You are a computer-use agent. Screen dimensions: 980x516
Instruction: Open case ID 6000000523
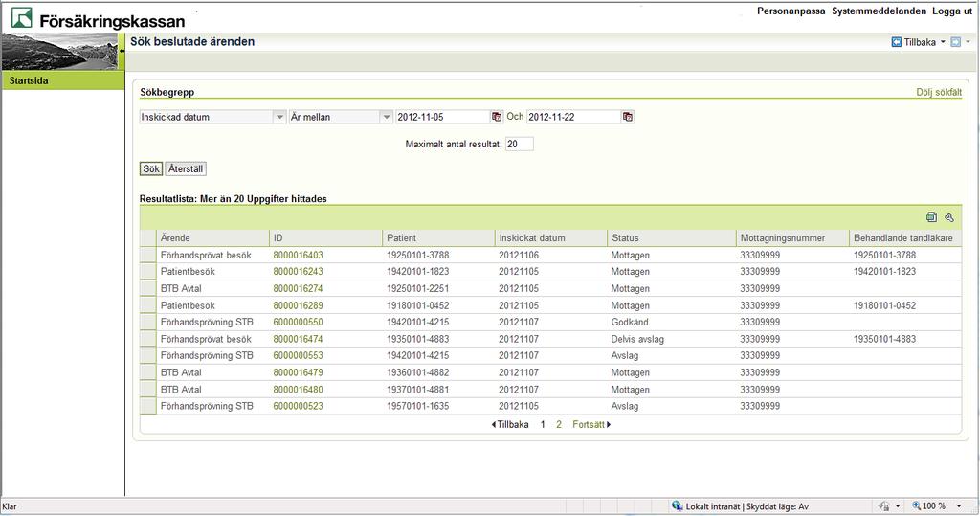(299, 406)
